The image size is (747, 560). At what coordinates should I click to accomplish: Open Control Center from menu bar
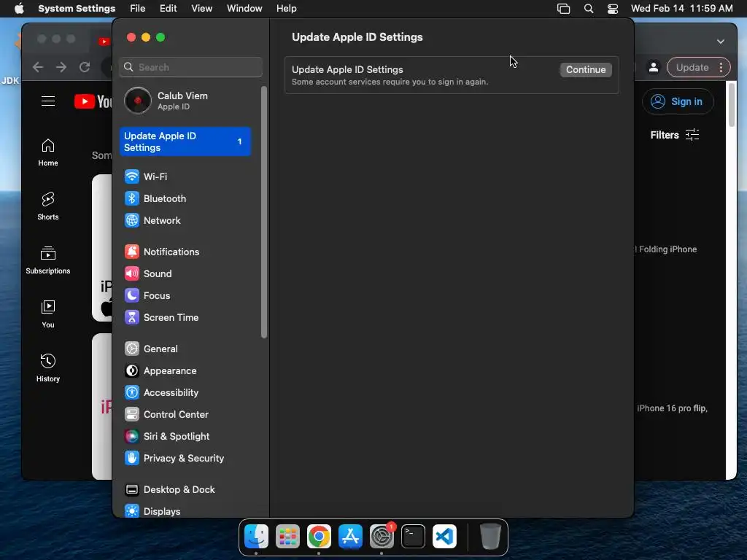[x=613, y=9]
